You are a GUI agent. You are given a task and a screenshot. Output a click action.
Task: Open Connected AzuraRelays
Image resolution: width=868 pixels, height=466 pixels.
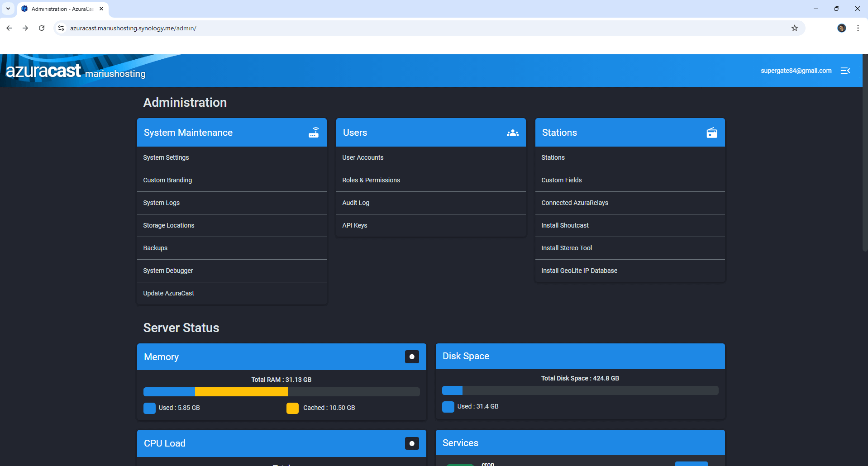pyautogui.click(x=630, y=203)
